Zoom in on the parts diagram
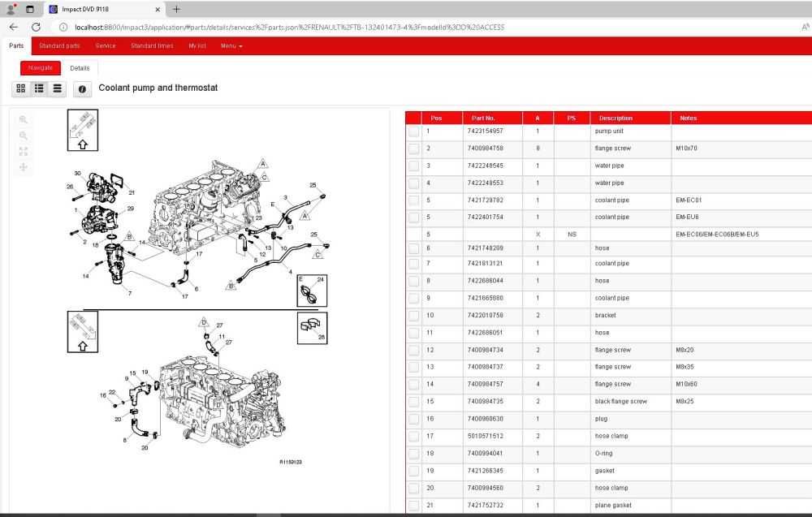The height and width of the screenshot is (517, 812). pos(24,119)
